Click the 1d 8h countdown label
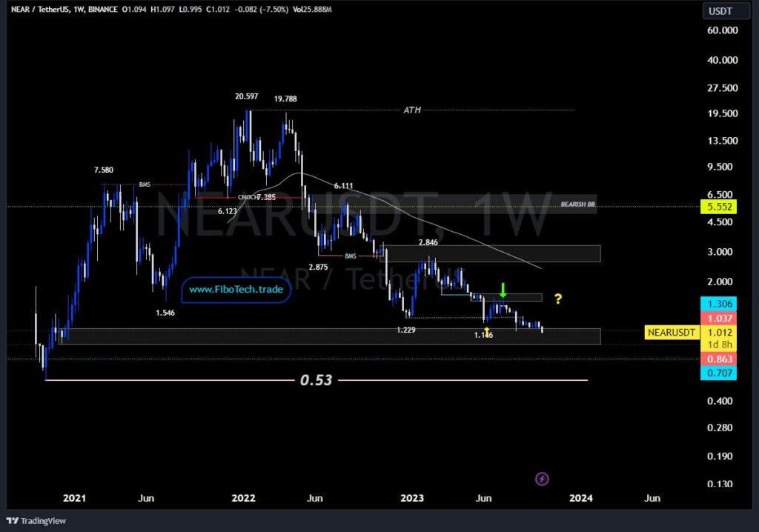 (x=719, y=345)
